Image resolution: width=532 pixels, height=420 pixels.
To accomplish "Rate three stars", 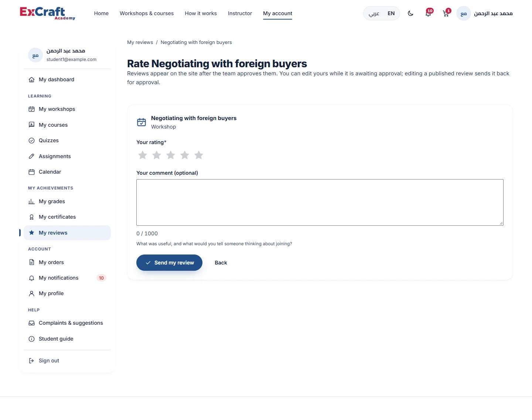I will (x=171, y=155).
